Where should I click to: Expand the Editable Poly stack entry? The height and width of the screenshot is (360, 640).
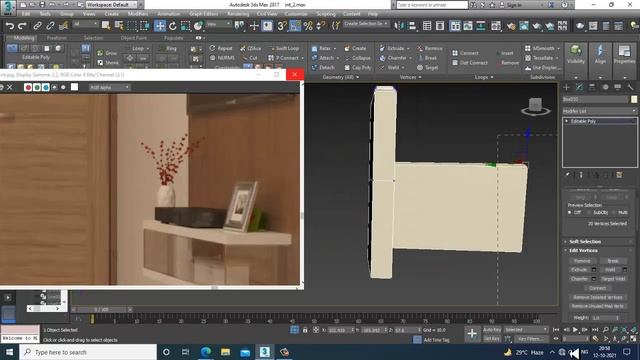pos(567,121)
